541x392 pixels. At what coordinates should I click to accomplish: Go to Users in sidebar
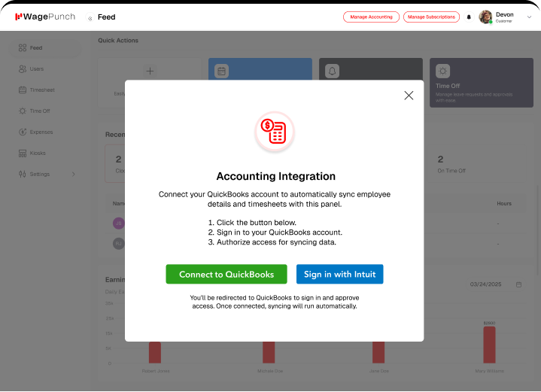pyautogui.click(x=36, y=68)
